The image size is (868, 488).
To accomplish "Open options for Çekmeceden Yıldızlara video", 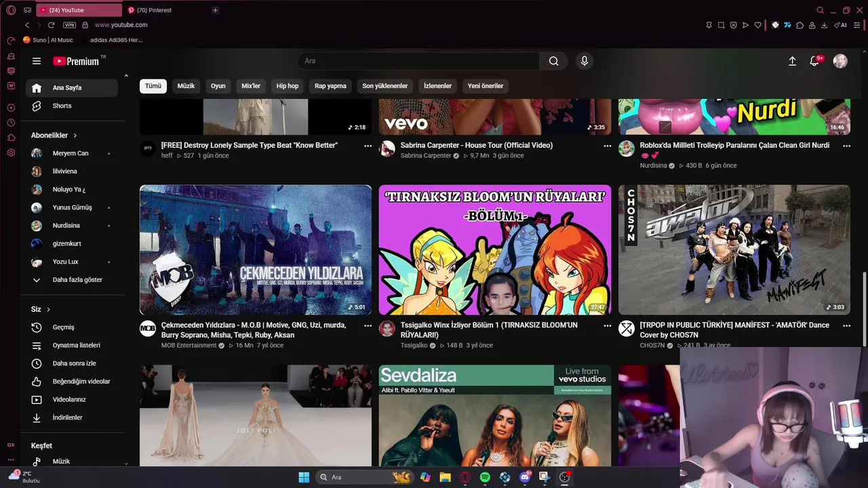I will (x=368, y=326).
